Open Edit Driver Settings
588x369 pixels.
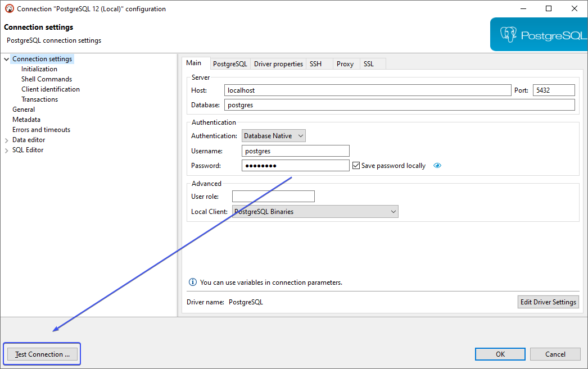tap(548, 302)
